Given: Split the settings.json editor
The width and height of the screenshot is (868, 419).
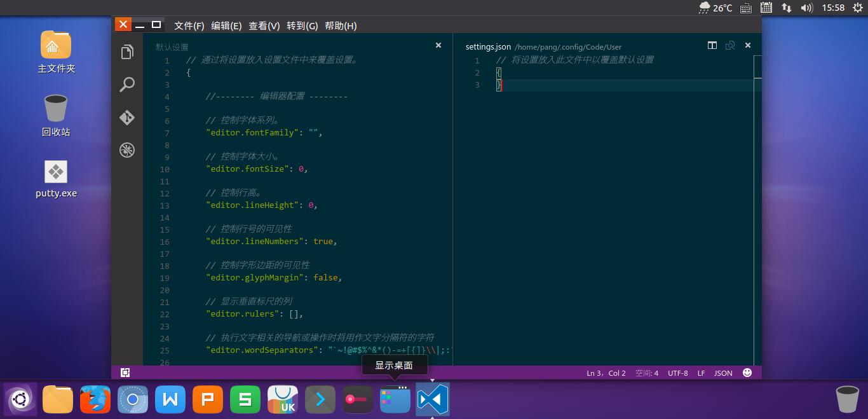Looking at the screenshot, I should click(x=712, y=46).
